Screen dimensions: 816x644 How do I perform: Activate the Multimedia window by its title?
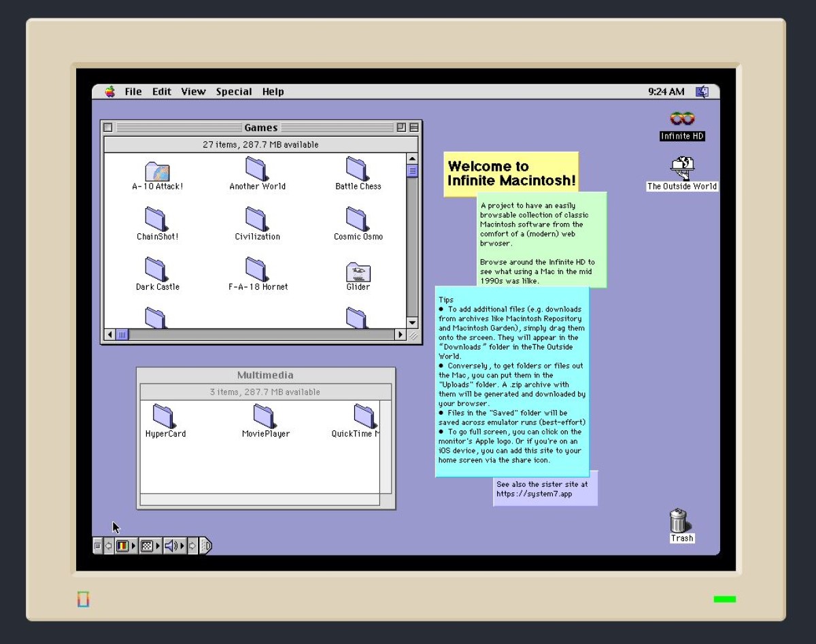click(265, 375)
